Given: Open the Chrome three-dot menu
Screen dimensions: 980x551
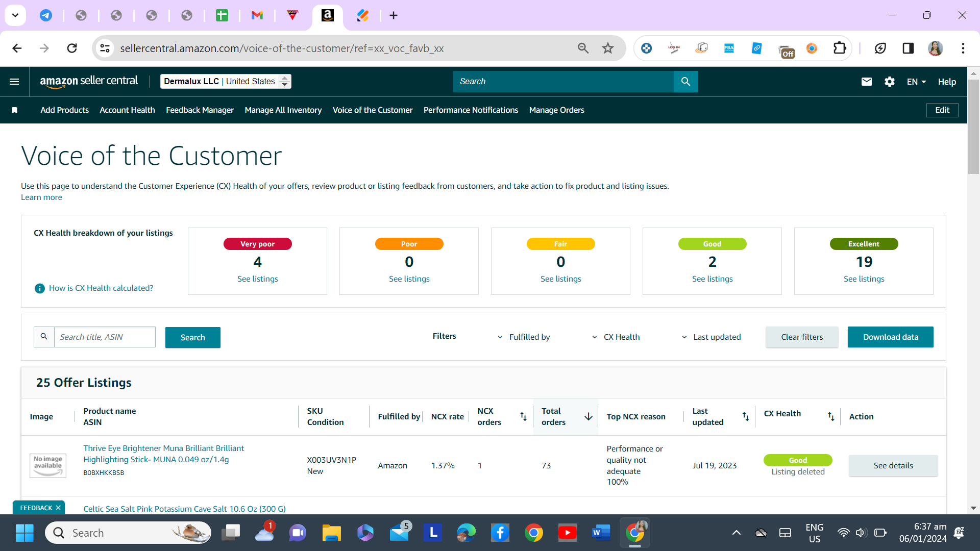Looking at the screenshot, I should 963,48.
